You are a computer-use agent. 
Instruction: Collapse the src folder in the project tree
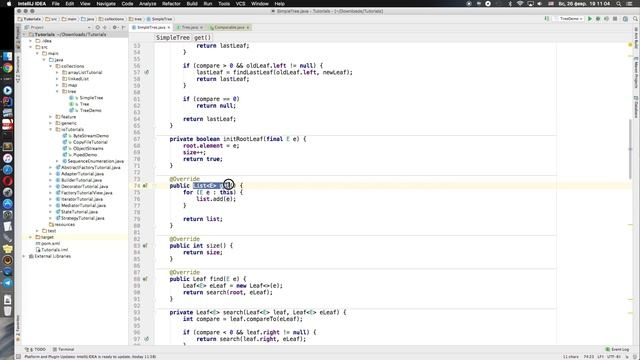point(31,47)
